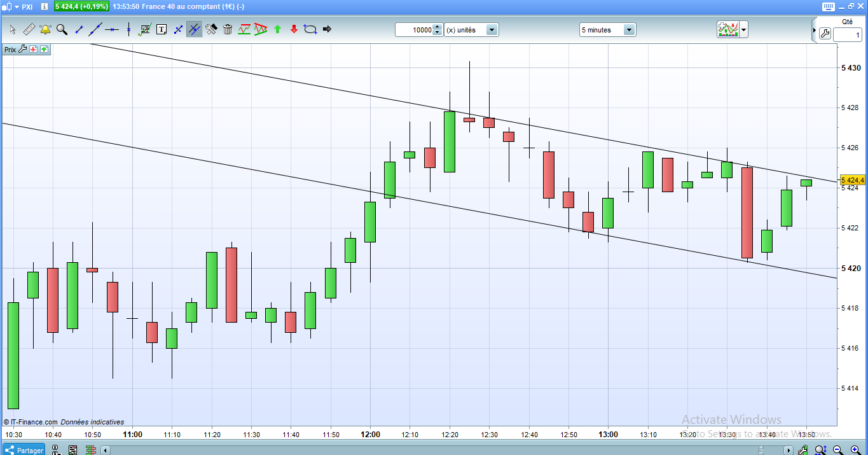
Task: Open the keyboard icon in title bar
Action: coord(829,6)
